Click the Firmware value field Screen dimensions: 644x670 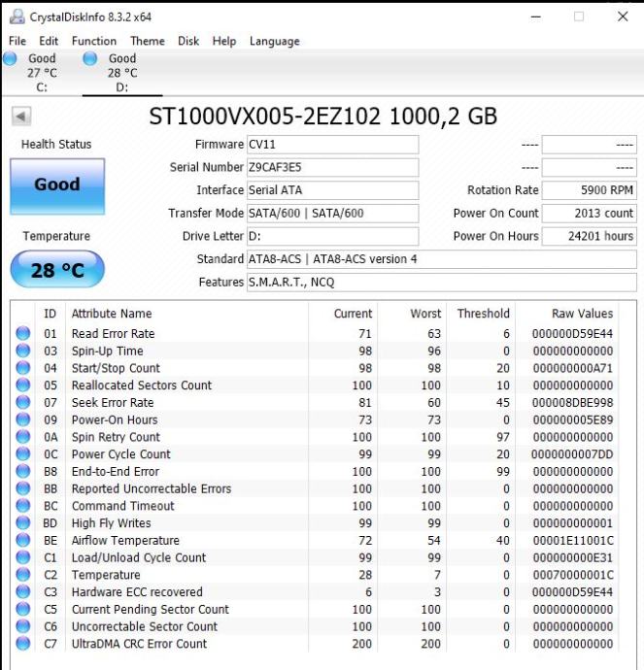pyautogui.click(x=332, y=144)
